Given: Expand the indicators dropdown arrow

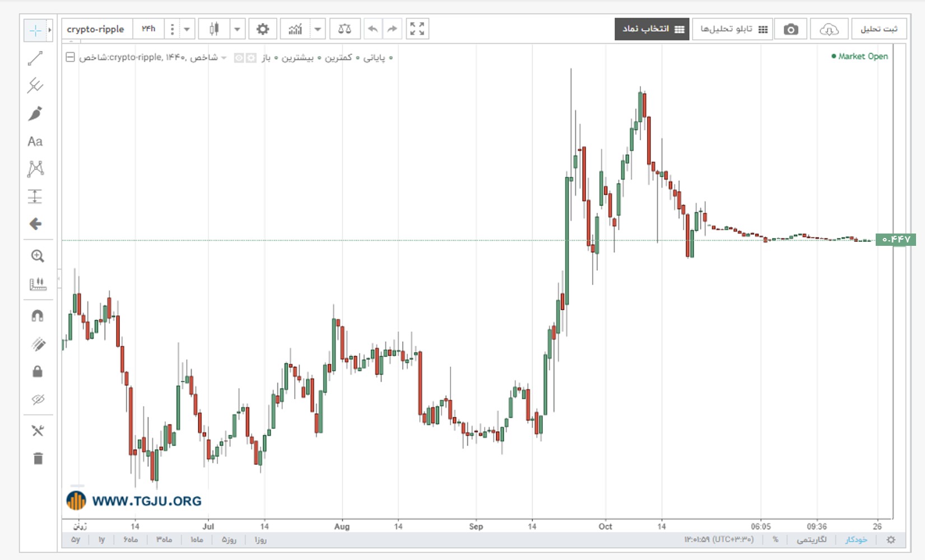Looking at the screenshot, I should pyautogui.click(x=318, y=29).
